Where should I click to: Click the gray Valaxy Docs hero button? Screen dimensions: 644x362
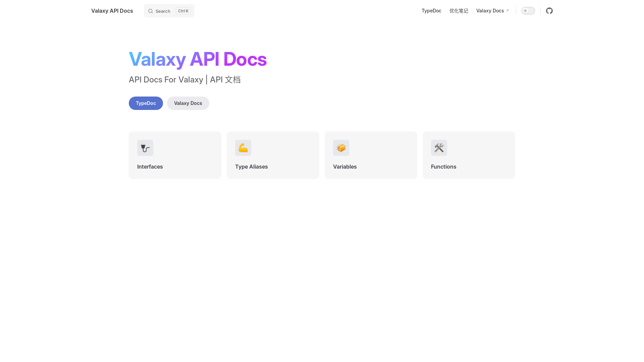188,103
